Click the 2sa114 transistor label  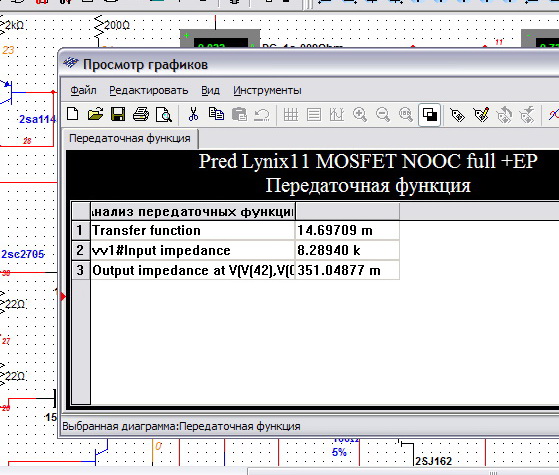(x=37, y=119)
